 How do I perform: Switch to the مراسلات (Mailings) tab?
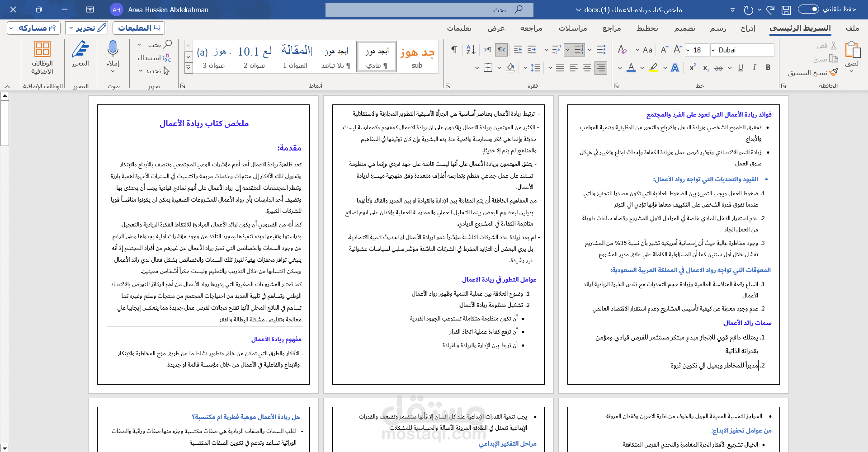(x=573, y=28)
